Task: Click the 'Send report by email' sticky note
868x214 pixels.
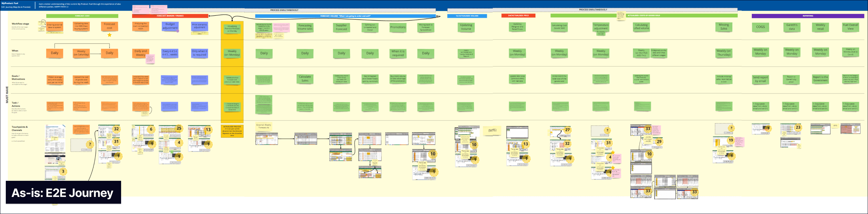Action: point(760,79)
